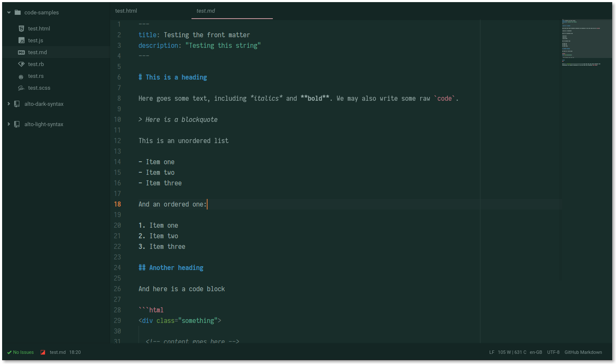Switch to the test.md tab
Screen dimensions: 616x364
coord(232,11)
